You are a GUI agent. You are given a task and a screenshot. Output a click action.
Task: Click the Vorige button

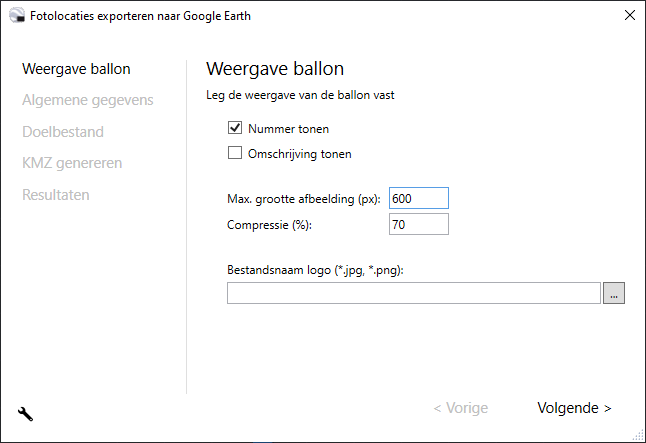(x=460, y=408)
